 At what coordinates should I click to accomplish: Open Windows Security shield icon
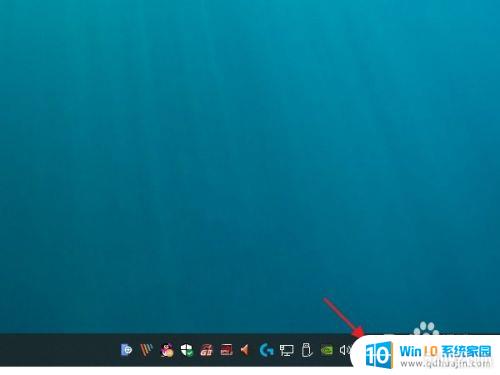(187, 350)
